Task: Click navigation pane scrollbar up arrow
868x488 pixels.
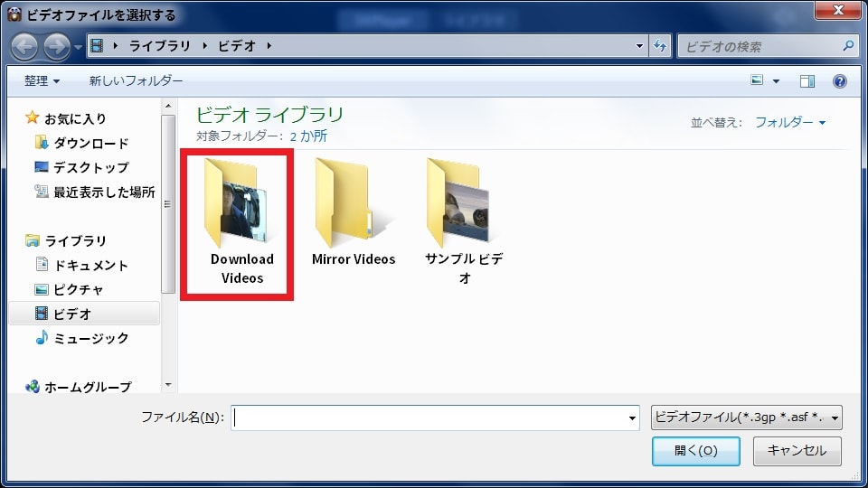Action: point(168,106)
